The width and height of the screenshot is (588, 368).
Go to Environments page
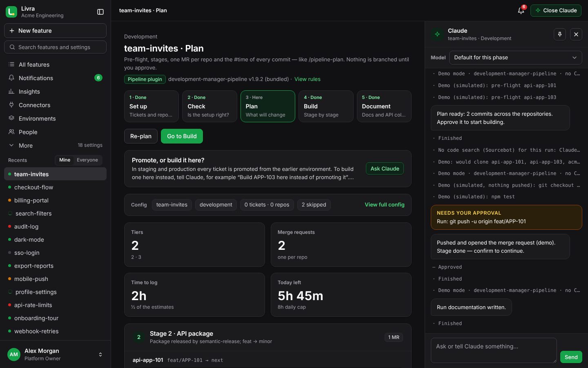55,119
